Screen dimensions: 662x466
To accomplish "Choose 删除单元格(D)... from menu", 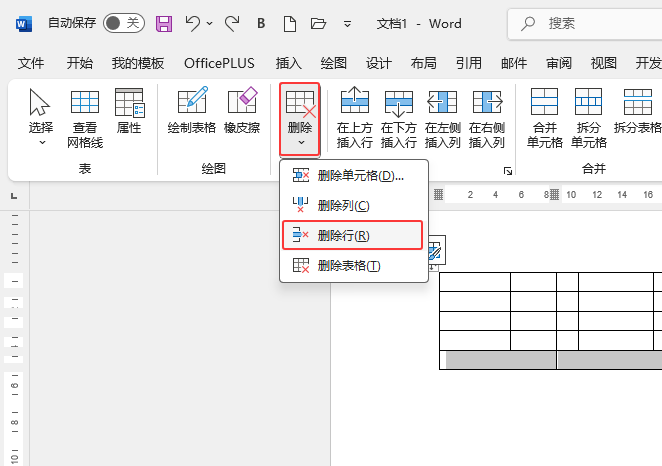I will click(x=354, y=176).
